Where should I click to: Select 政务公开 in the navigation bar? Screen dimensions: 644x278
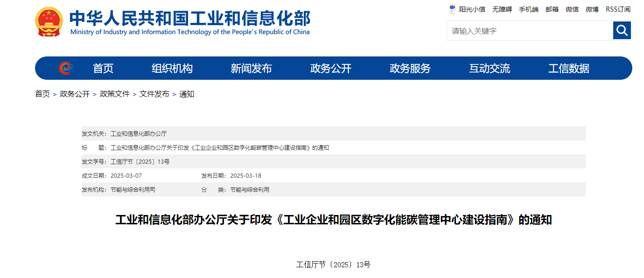pyautogui.click(x=331, y=69)
